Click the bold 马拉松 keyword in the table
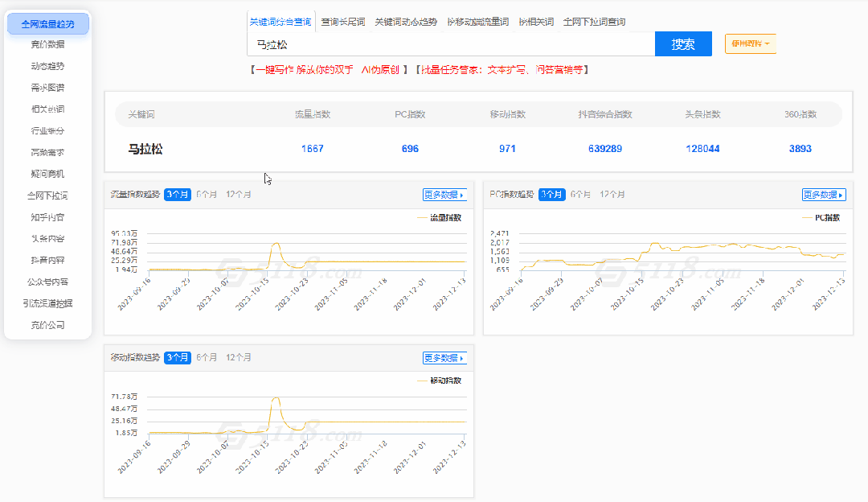Viewport: 868px width, 502px height. [x=145, y=149]
